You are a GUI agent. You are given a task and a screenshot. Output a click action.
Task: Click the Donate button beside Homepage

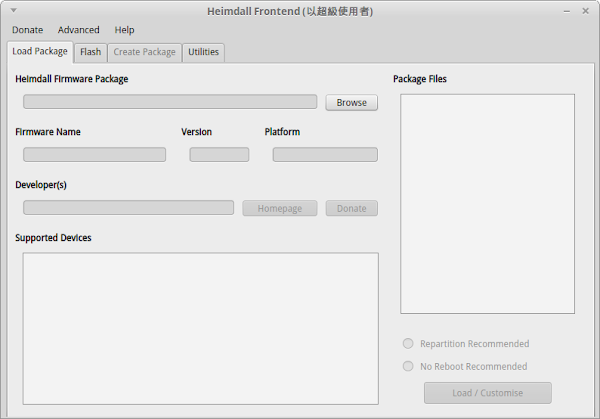[x=351, y=208]
